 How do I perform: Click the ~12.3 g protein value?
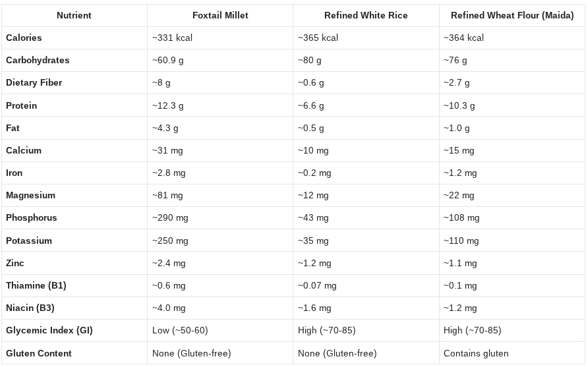[168, 105]
